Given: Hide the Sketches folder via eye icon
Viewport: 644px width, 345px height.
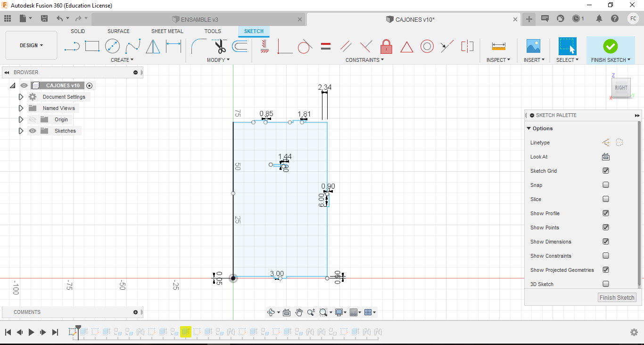Looking at the screenshot, I should coord(33,131).
